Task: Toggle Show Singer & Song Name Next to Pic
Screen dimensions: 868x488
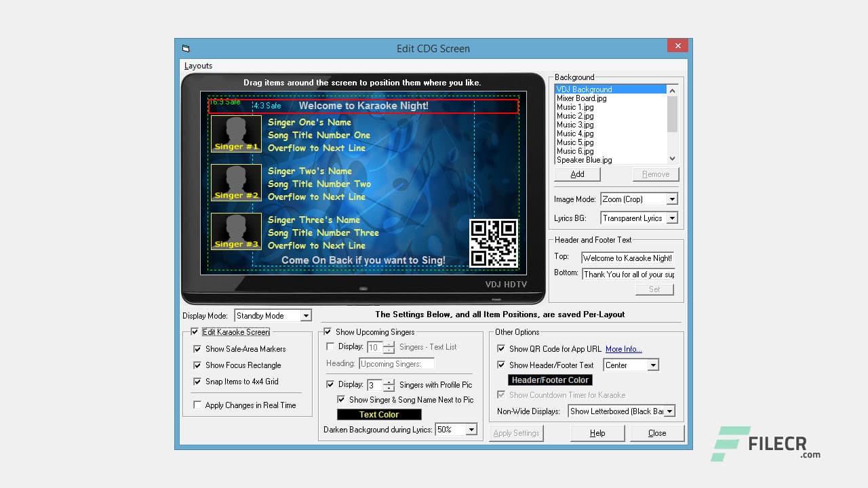Action: tap(341, 399)
